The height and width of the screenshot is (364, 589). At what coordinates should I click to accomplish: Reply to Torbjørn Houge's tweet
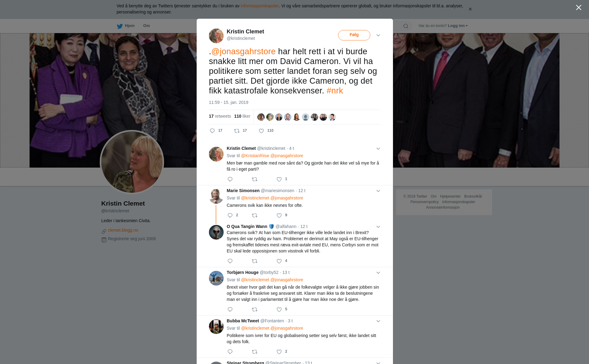230,309
